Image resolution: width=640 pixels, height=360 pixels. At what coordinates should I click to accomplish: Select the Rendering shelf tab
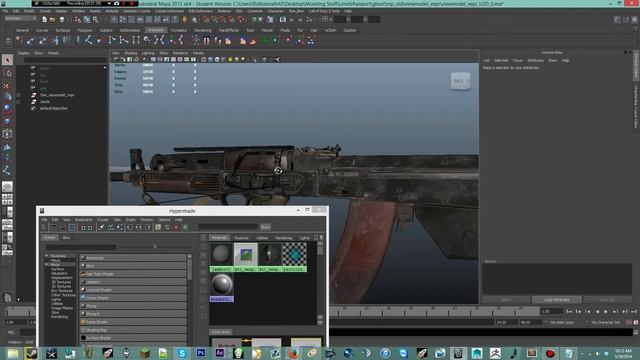click(202, 30)
